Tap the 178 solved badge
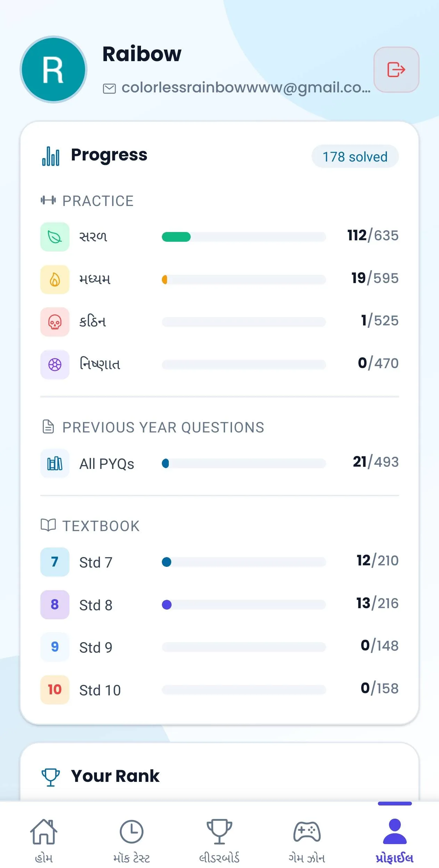The image size is (439, 868). click(x=355, y=157)
